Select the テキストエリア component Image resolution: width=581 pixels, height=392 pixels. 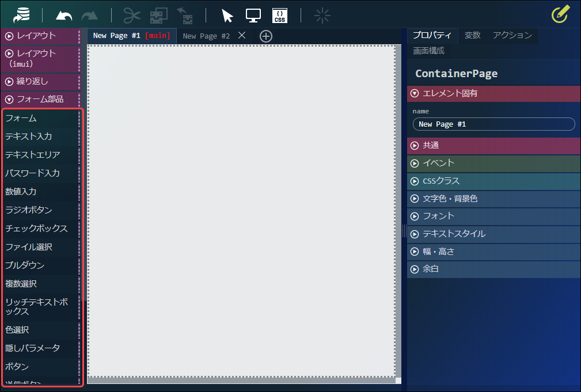(x=41, y=155)
